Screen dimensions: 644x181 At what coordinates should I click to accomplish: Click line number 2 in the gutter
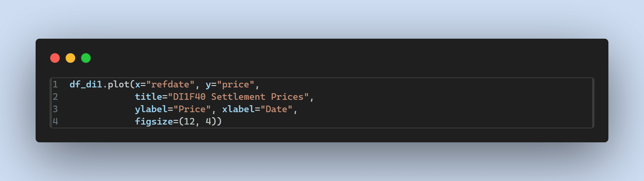point(55,97)
